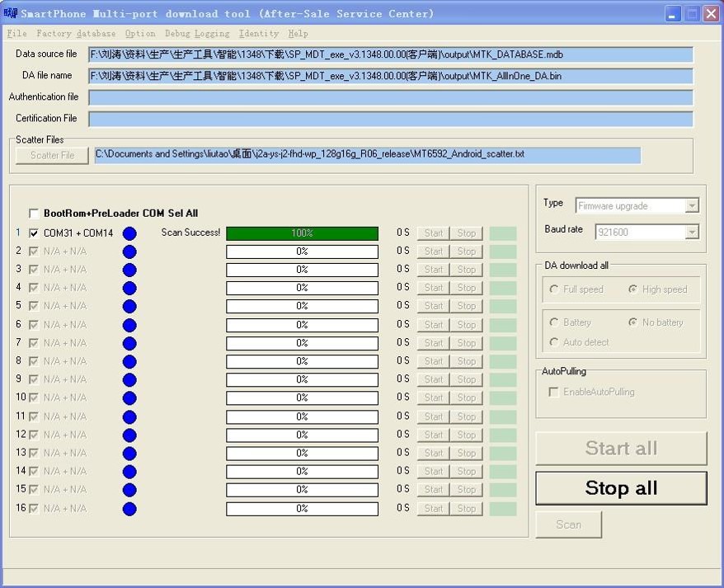Click the blue status dot in row 6

(x=129, y=325)
